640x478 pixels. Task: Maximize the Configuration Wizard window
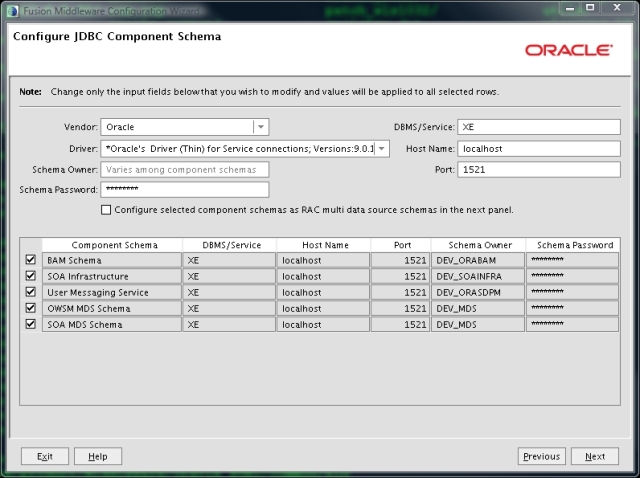tap(590, 7)
